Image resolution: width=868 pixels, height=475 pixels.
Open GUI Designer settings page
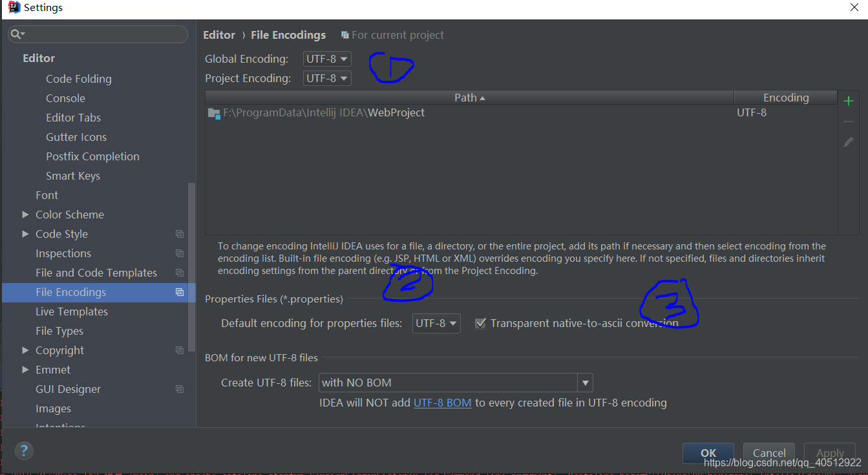click(x=68, y=389)
